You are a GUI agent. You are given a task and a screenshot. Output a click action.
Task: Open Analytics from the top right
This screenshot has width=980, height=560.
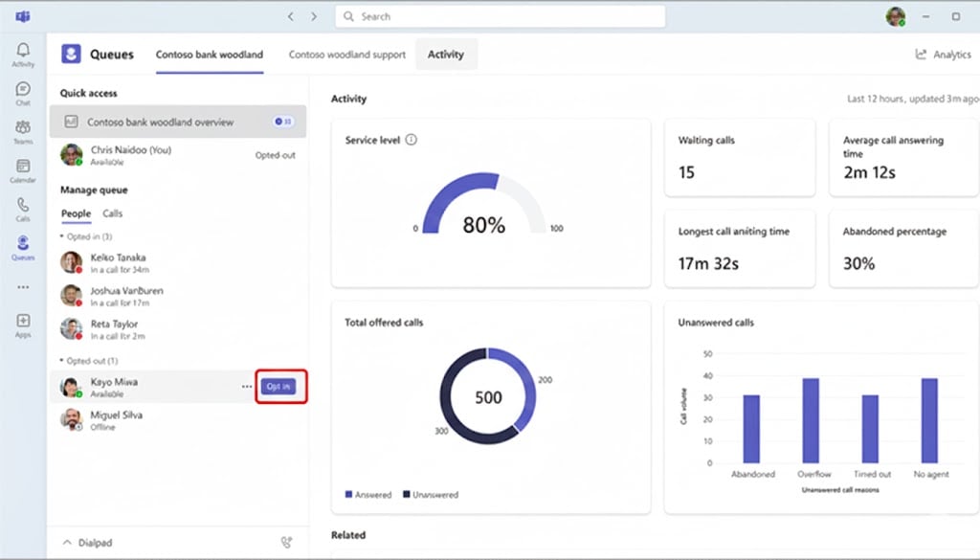point(943,55)
